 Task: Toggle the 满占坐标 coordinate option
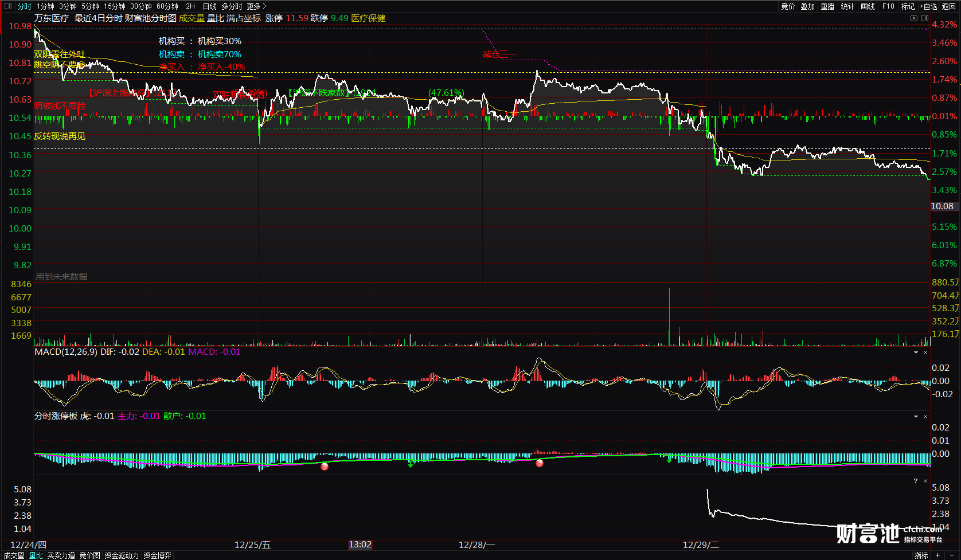click(244, 18)
